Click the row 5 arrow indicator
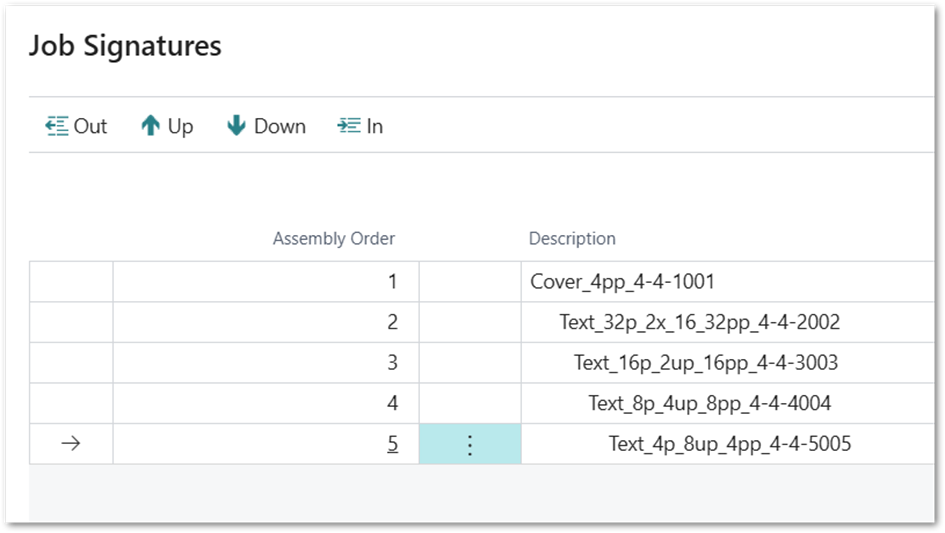 click(71, 444)
